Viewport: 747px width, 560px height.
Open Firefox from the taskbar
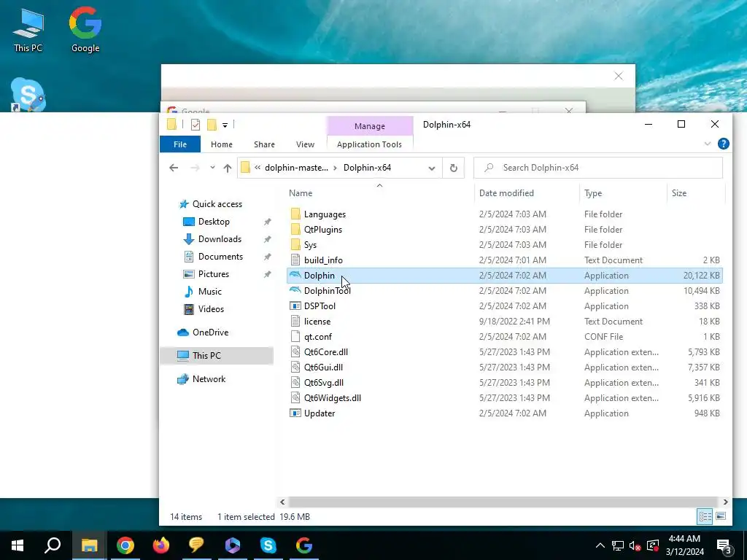coord(161,545)
